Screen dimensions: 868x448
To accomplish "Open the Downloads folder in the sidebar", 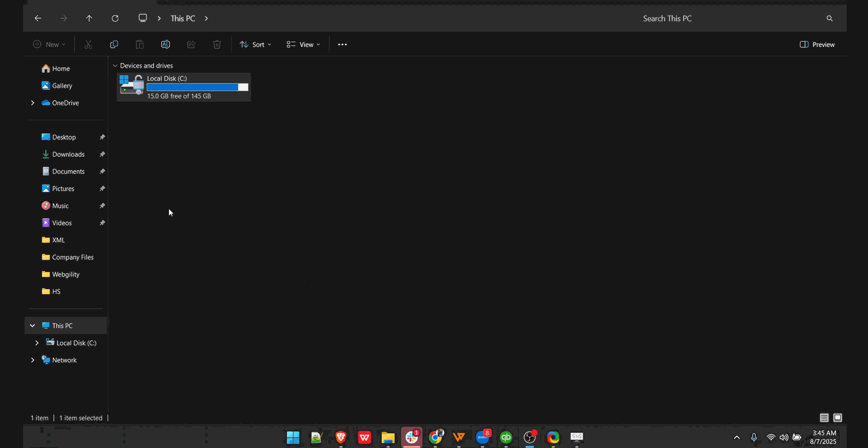I will click(x=68, y=154).
